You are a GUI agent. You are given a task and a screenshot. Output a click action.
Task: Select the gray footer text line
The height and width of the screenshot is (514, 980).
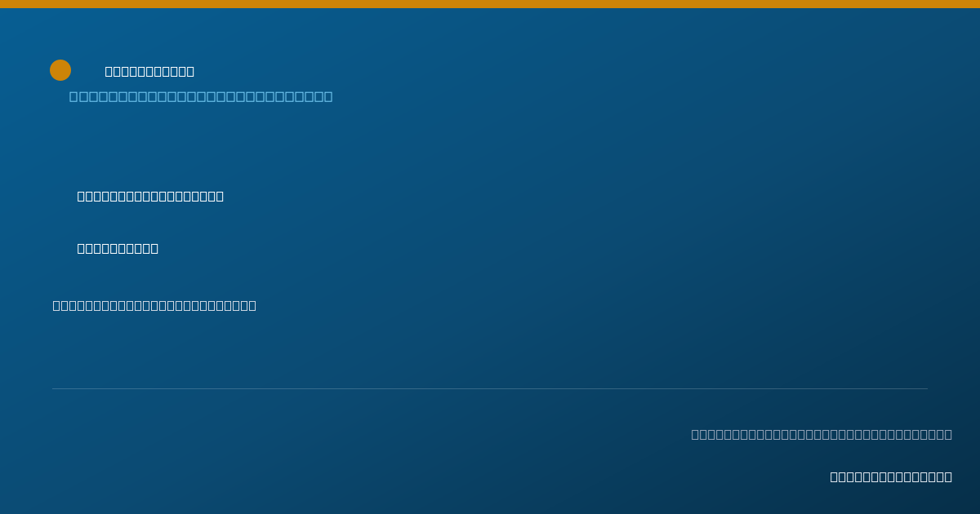click(x=822, y=434)
